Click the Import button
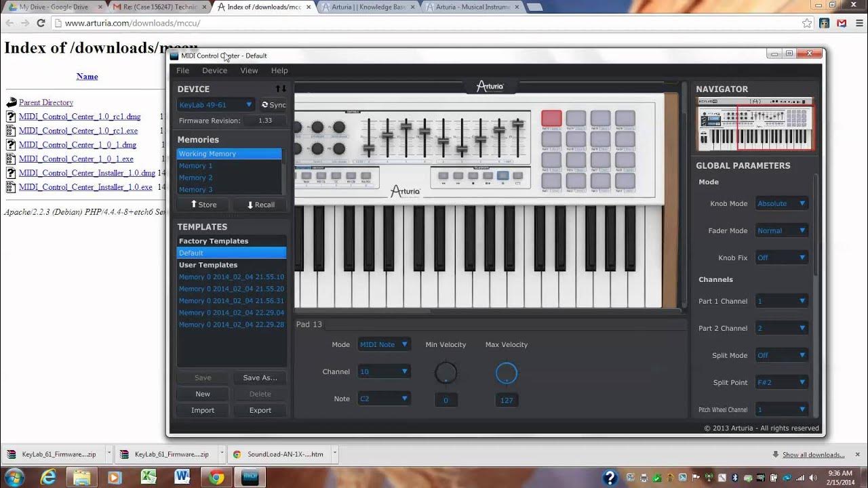 (x=203, y=410)
